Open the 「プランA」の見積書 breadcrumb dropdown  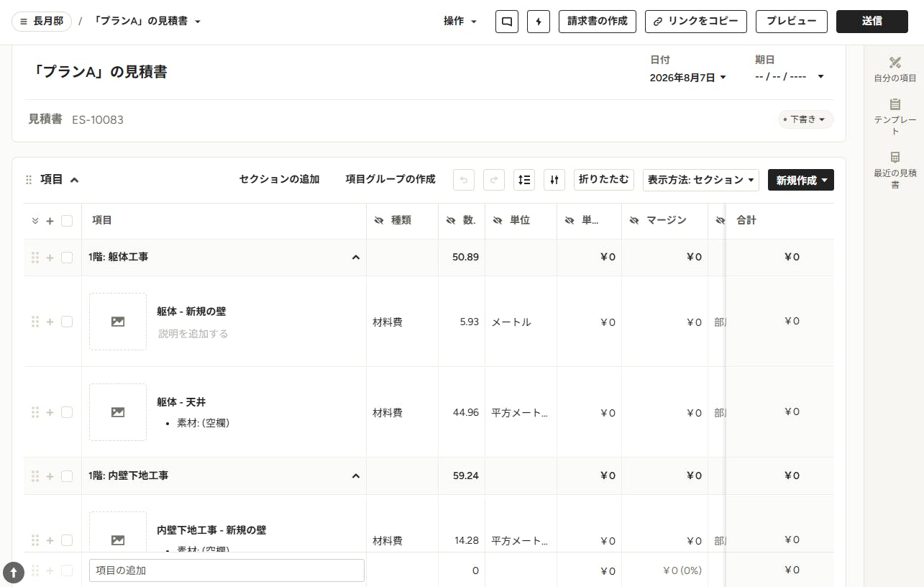pyautogui.click(x=147, y=22)
